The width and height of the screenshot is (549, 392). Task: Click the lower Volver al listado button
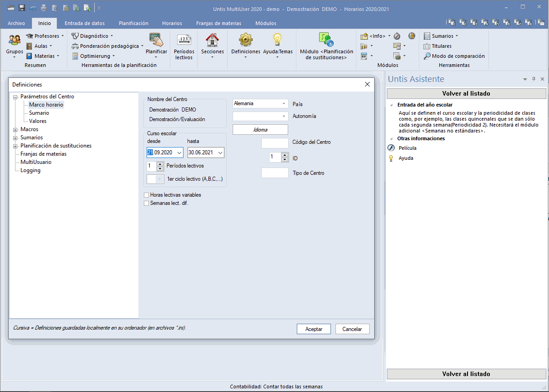point(466,374)
